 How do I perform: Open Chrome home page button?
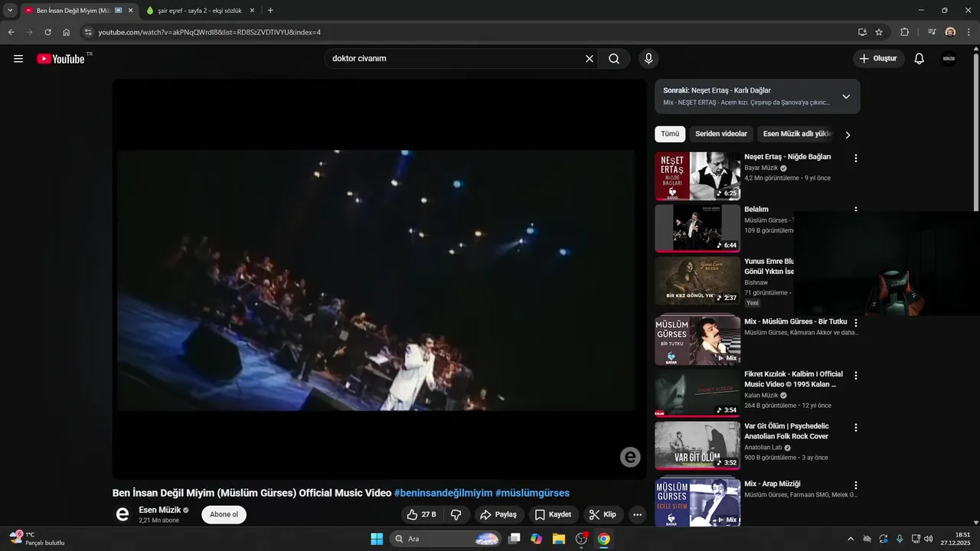click(x=67, y=32)
